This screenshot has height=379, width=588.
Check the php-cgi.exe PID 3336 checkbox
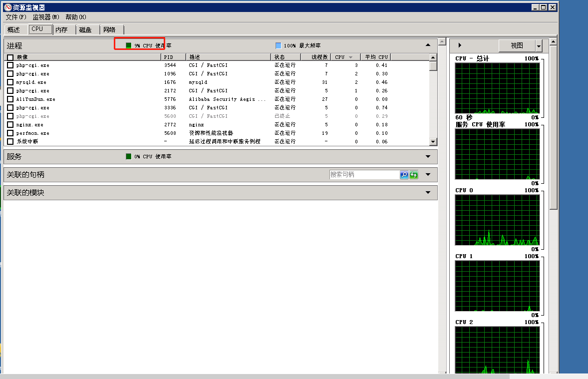[10, 108]
